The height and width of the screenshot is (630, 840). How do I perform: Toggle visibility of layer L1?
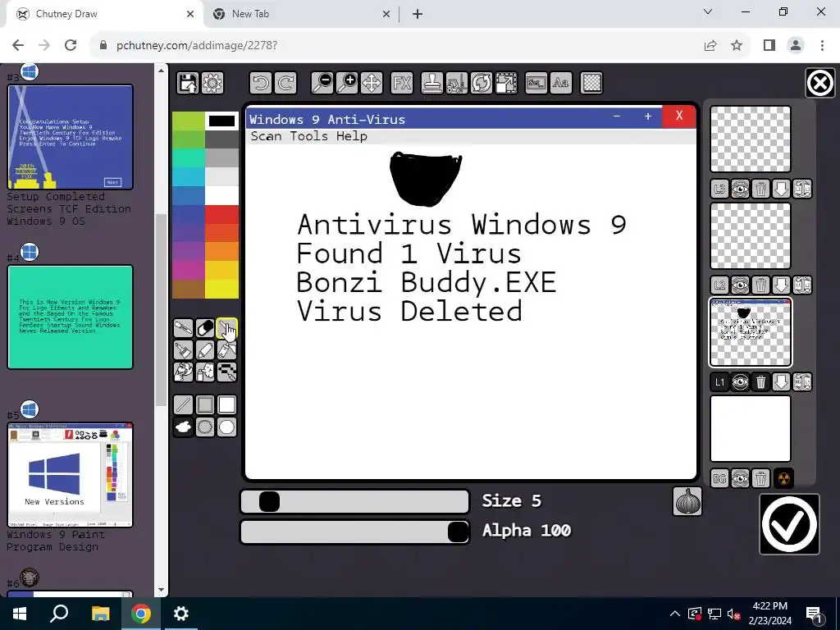[x=741, y=382]
